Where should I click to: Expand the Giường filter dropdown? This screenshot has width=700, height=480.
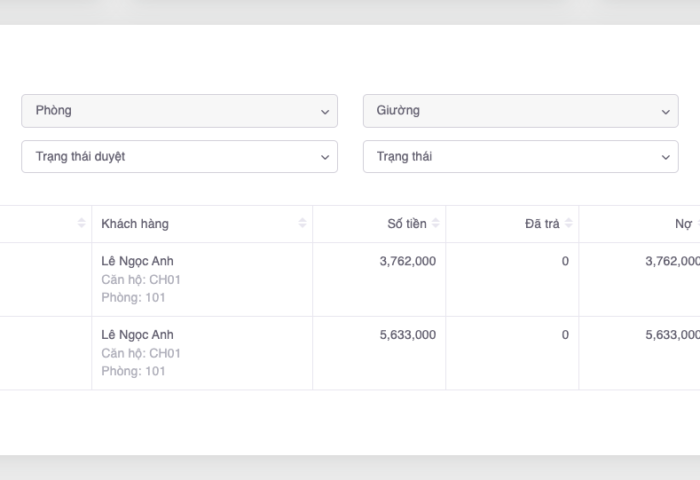click(x=520, y=111)
